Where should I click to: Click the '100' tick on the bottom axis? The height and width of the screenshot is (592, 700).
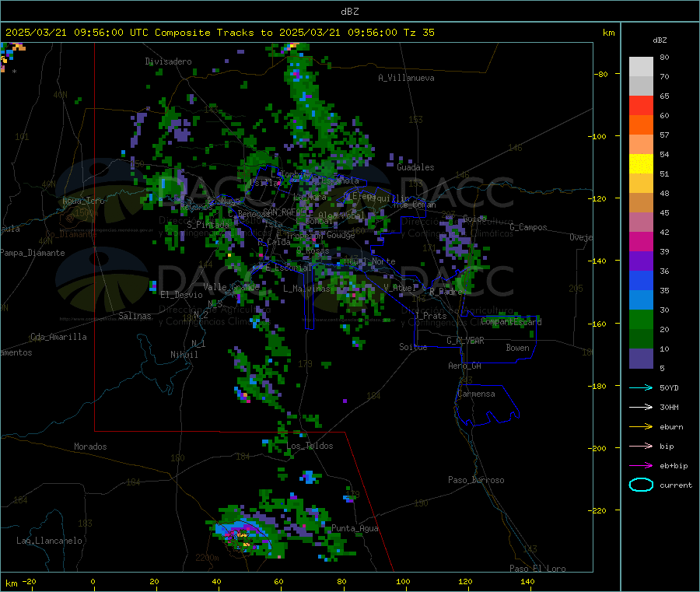coord(403,581)
